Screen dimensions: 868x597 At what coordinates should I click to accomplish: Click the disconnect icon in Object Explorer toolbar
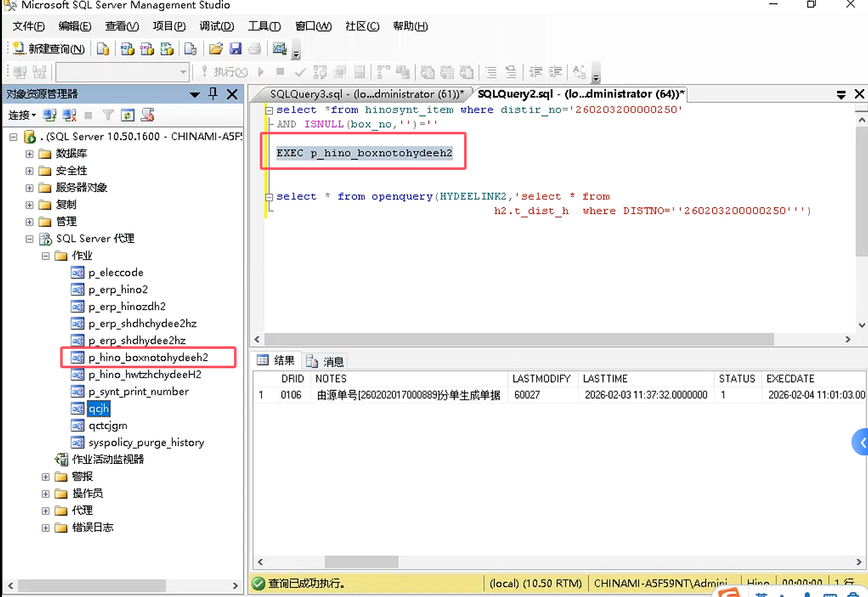click(70, 116)
